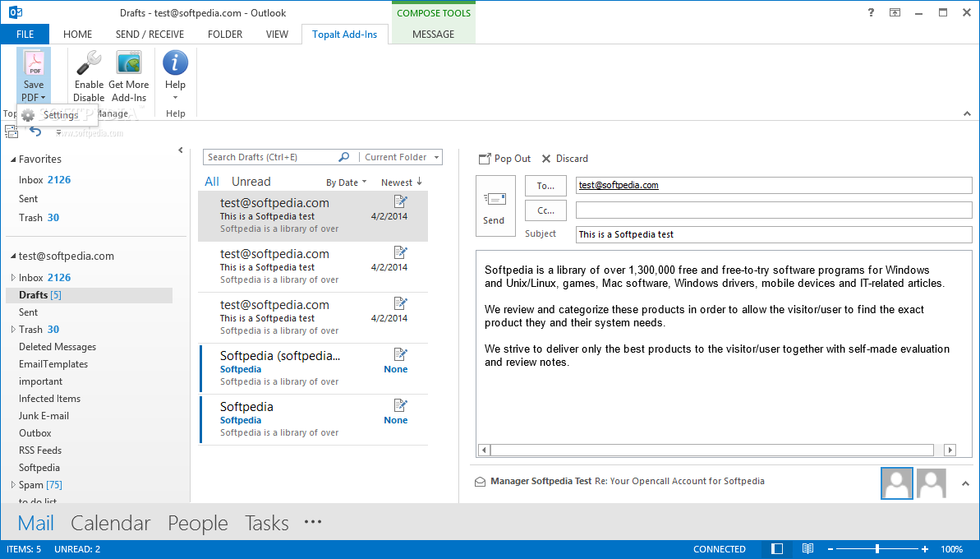Open the Outlook Help question mark
This screenshot has width=980, height=559.
tap(871, 12)
